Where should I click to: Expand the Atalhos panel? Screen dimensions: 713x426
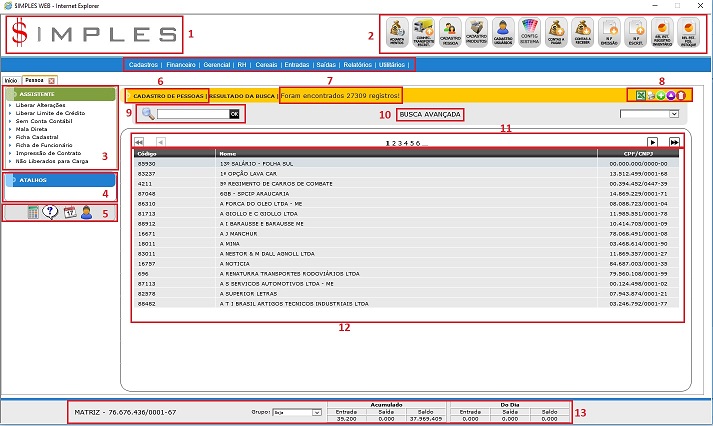click(60, 180)
